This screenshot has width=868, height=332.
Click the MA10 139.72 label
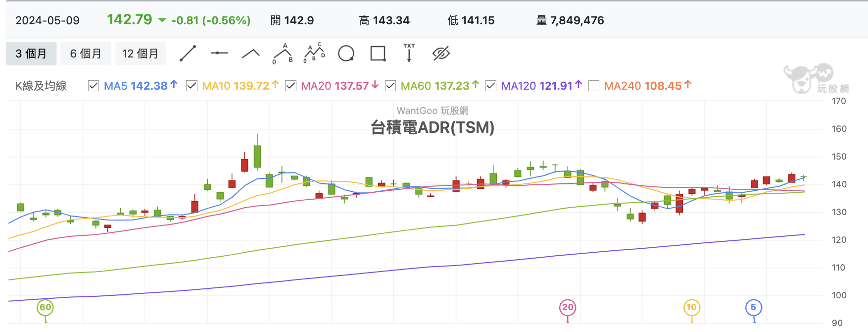point(241,86)
